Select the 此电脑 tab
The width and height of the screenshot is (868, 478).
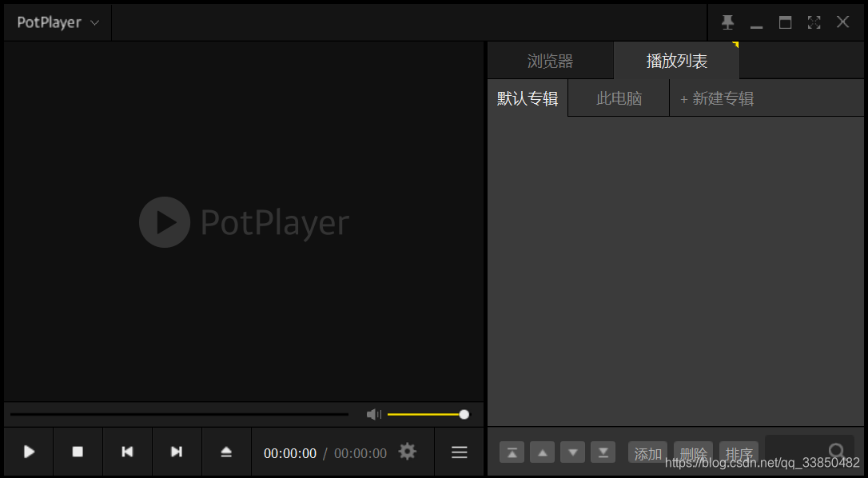(619, 98)
